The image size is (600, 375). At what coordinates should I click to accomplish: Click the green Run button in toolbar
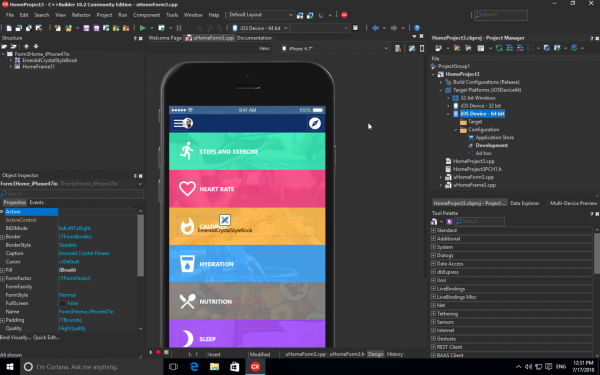coord(142,28)
